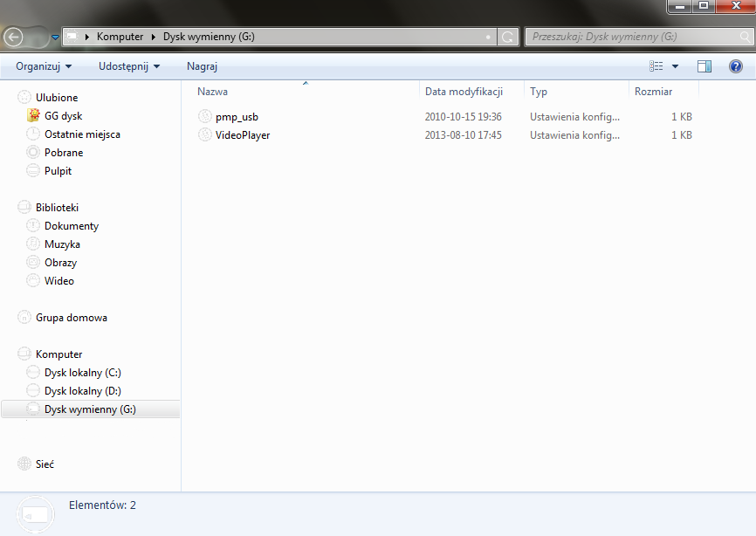Select Komputer in the address bar
756x536 pixels.
tap(120, 37)
